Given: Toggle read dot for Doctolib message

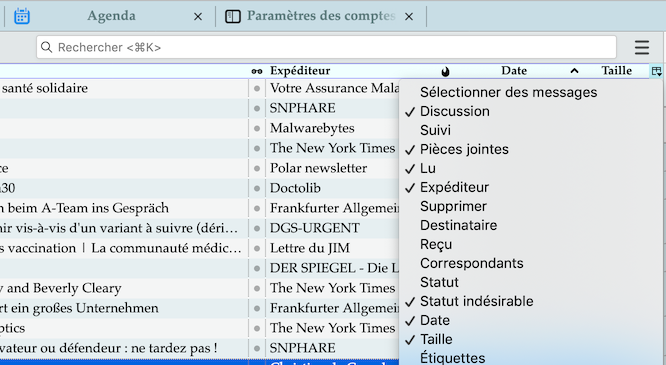Looking at the screenshot, I should pyautogui.click(x=257, y=188).
